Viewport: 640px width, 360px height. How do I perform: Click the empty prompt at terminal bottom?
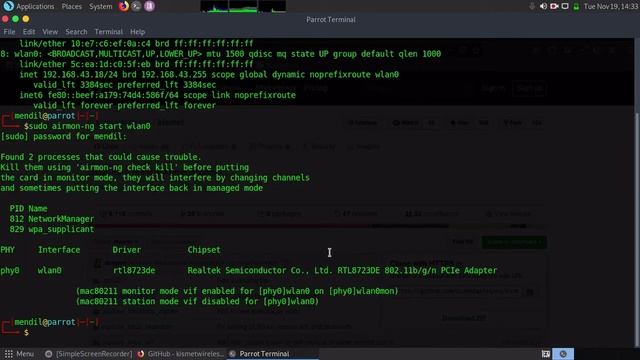click(x=26, y=333)
